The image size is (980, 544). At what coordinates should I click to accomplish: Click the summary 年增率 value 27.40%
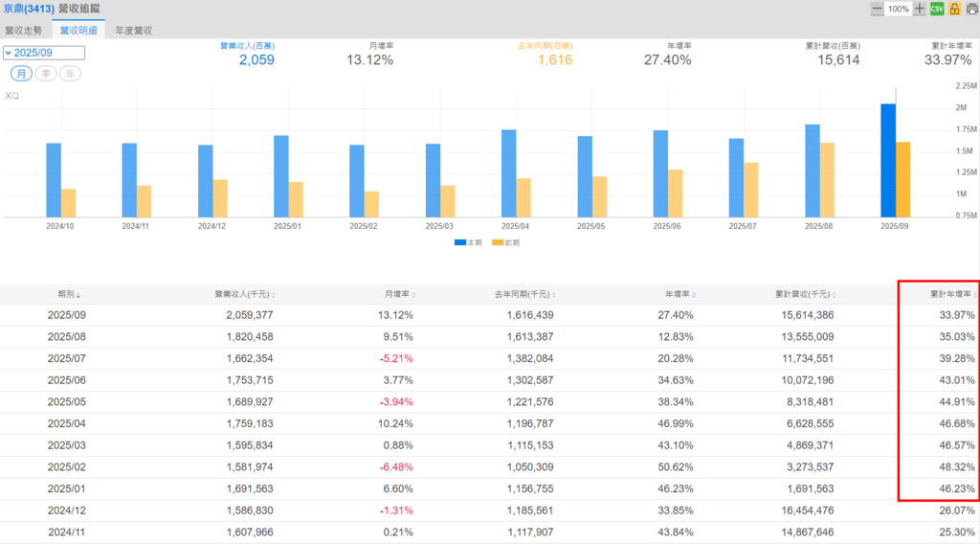[667, 60]
